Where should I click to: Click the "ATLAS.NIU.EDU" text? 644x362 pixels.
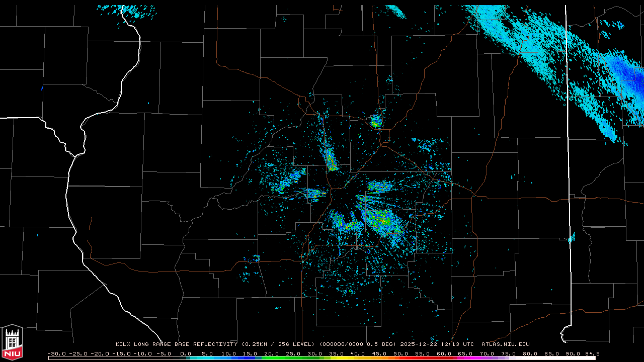click(x=506, y=344)
